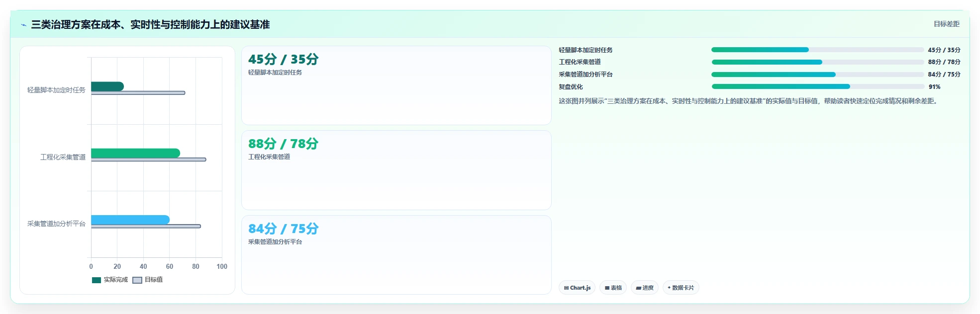Viewport: 980px width, 314px height.
Task: Toggle the 实际完成 legend swatch
Action: click(97, 280)
